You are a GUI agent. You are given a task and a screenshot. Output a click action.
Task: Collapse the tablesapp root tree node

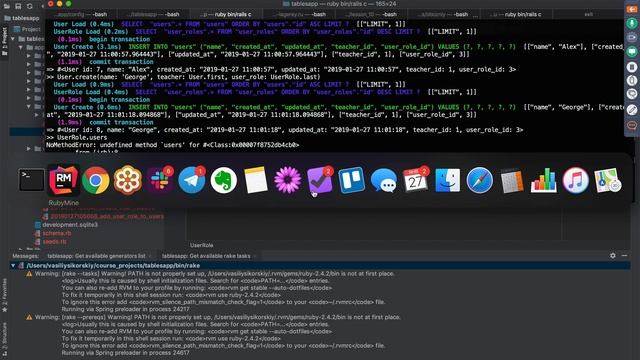point(13,39)
